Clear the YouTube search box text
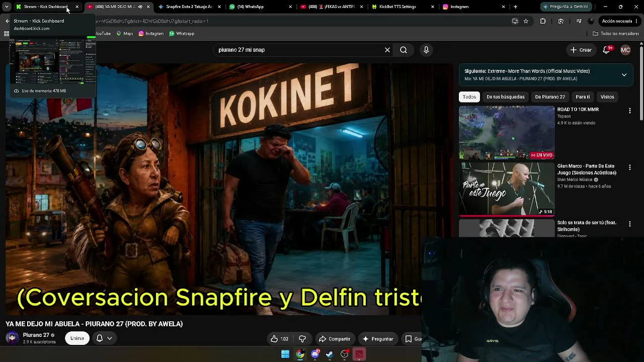The height and width of the screenshot is (362, 644). point(387,50)
